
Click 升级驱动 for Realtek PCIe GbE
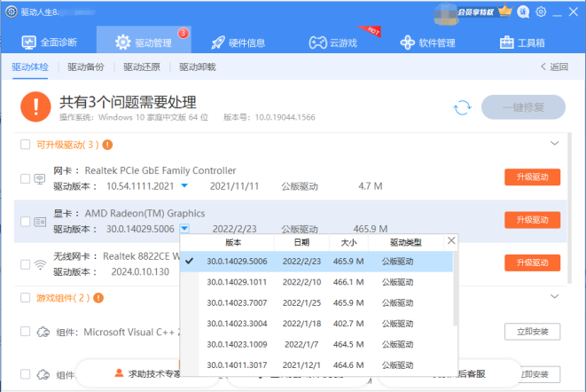532,176
